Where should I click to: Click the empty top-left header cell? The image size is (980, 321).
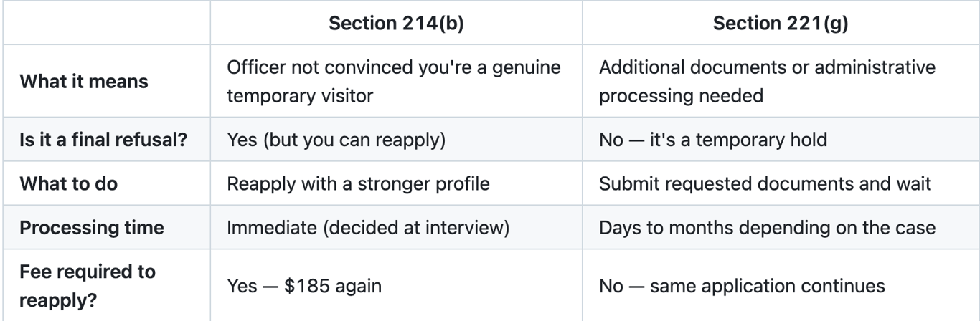point(106,24)
